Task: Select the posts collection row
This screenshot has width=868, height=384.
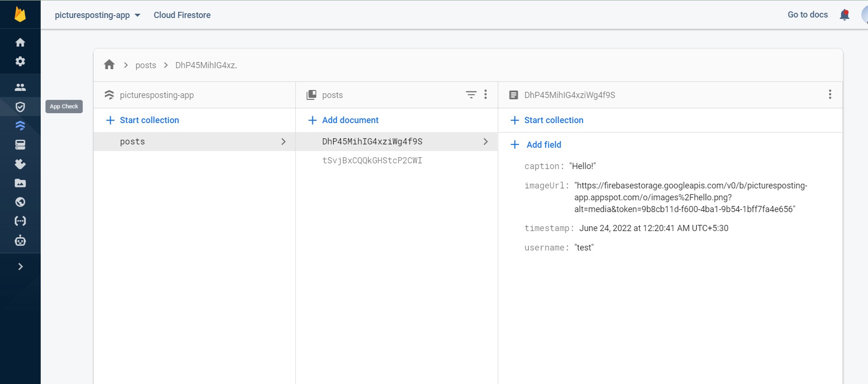Action: (x=195, y=142)
